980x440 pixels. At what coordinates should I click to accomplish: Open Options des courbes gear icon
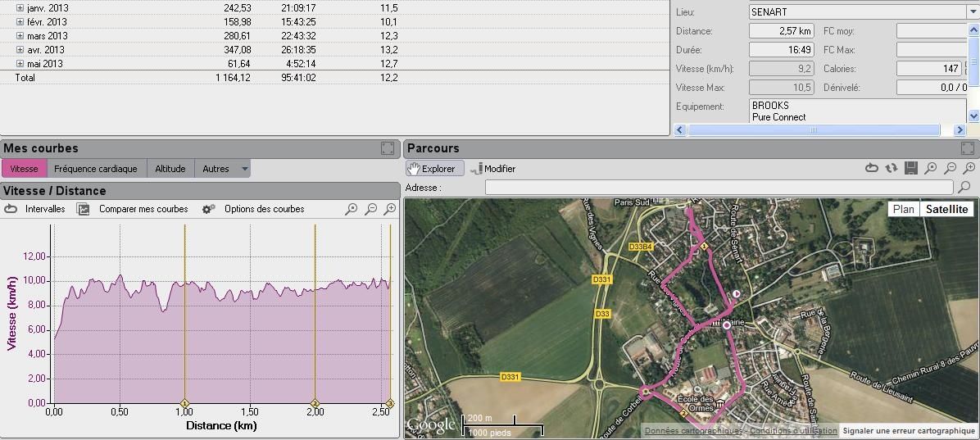coord(209,209)
